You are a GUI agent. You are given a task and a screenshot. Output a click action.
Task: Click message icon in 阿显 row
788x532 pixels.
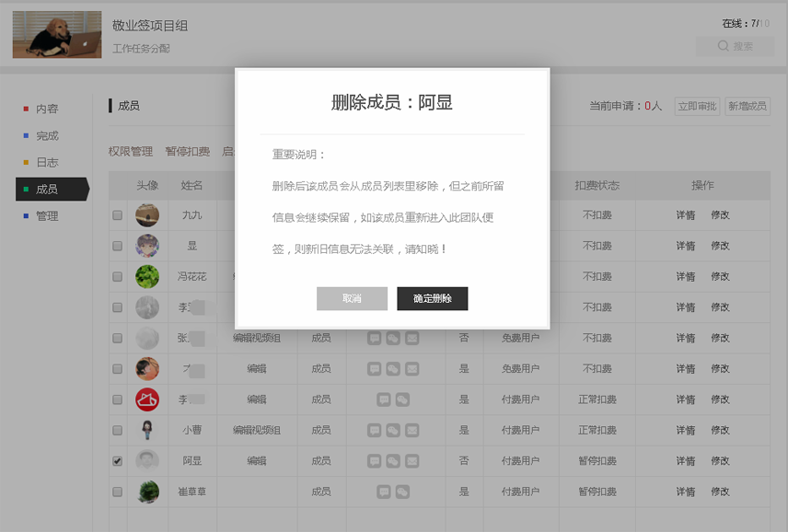(x=374, y=461)
